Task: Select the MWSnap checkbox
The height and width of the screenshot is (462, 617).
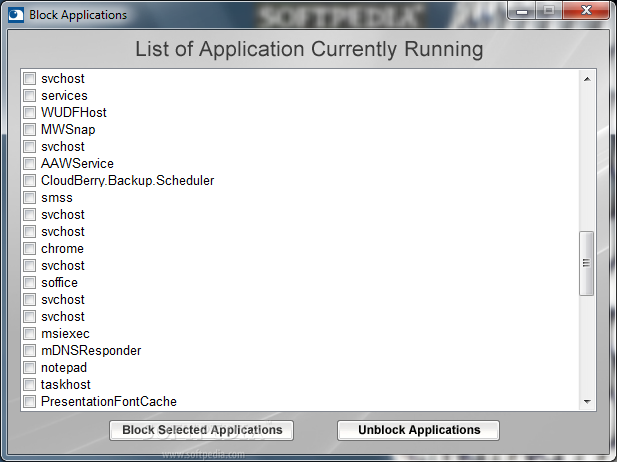Action: point(29,129)
